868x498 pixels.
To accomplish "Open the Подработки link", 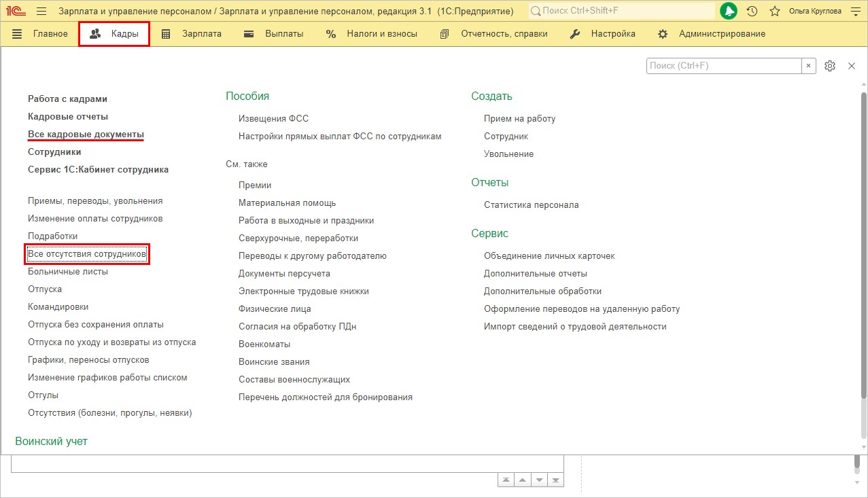I will pyautogui.click(x=53, y=236).
